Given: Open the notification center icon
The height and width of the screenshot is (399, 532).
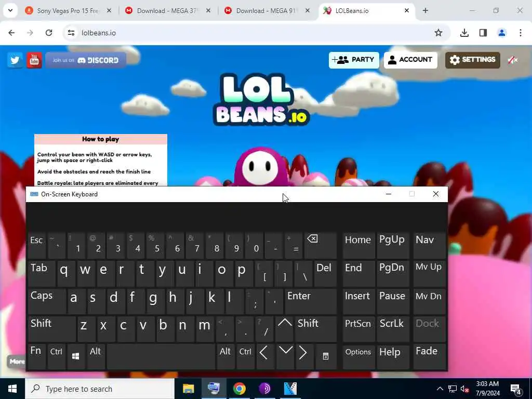Looking at the screenshot, I should click(516, 390).
